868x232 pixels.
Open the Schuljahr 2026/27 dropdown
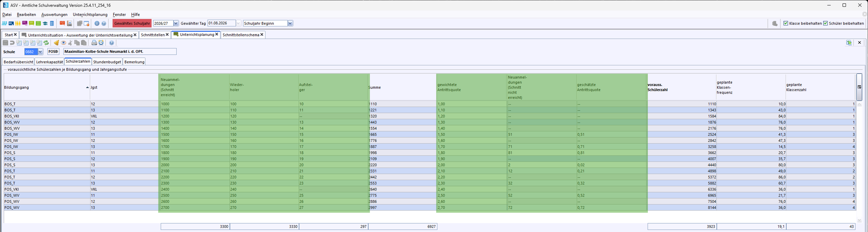[x=176, y=24]
